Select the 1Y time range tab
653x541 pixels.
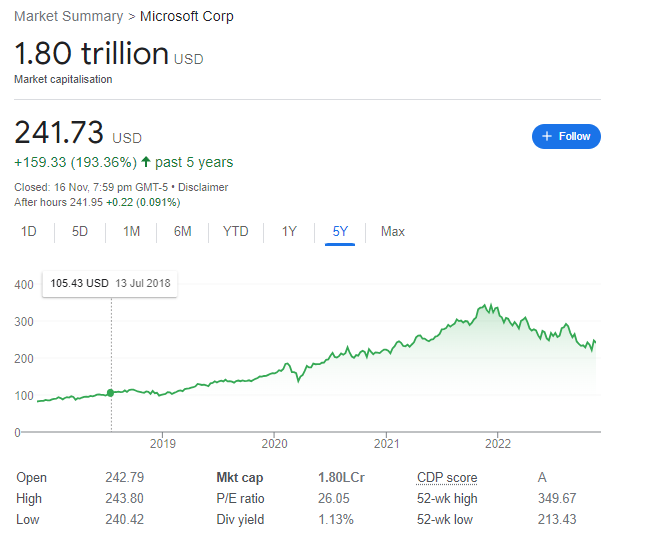click(289, 232)
